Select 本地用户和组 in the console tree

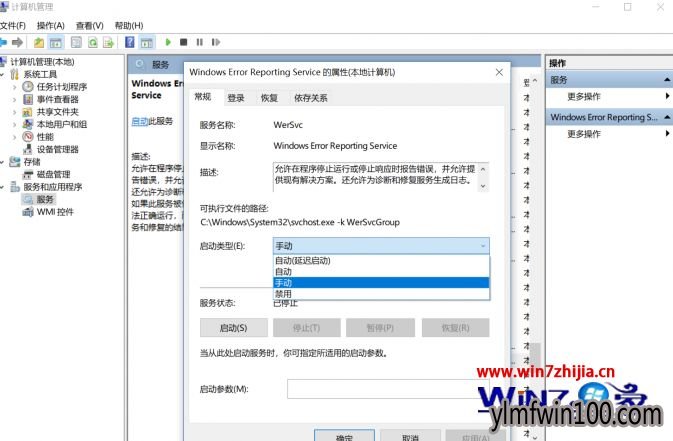(62, 124)
